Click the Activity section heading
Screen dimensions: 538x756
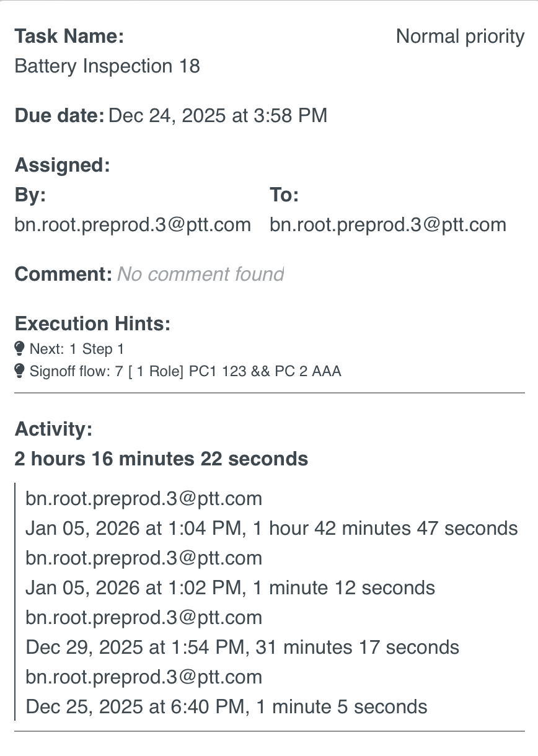(x=53, y=429)
